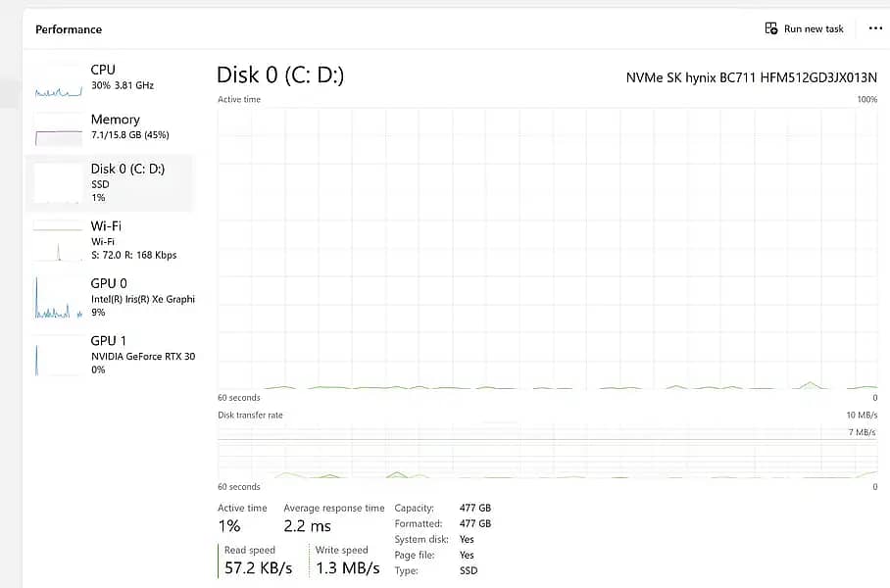Click the Write speed 1.3 MB/s value

[x=347, y=568]
